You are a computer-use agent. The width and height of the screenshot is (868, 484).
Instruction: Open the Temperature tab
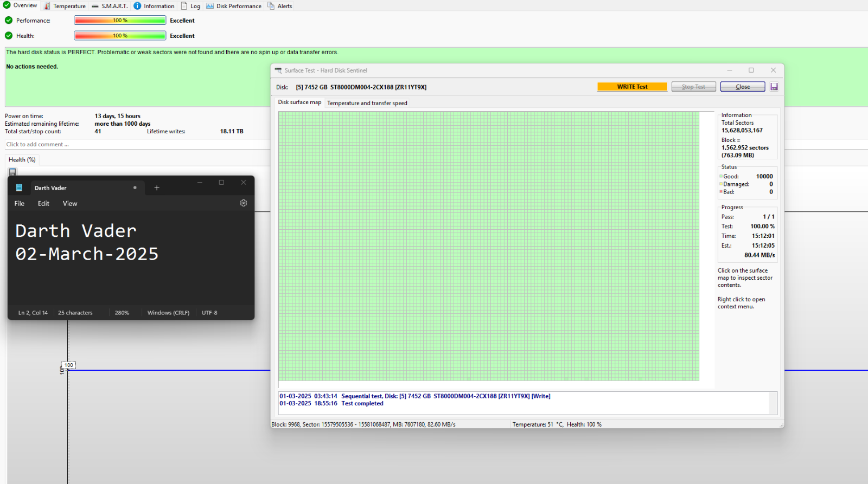pyautogui.click(x=65, y=6)
